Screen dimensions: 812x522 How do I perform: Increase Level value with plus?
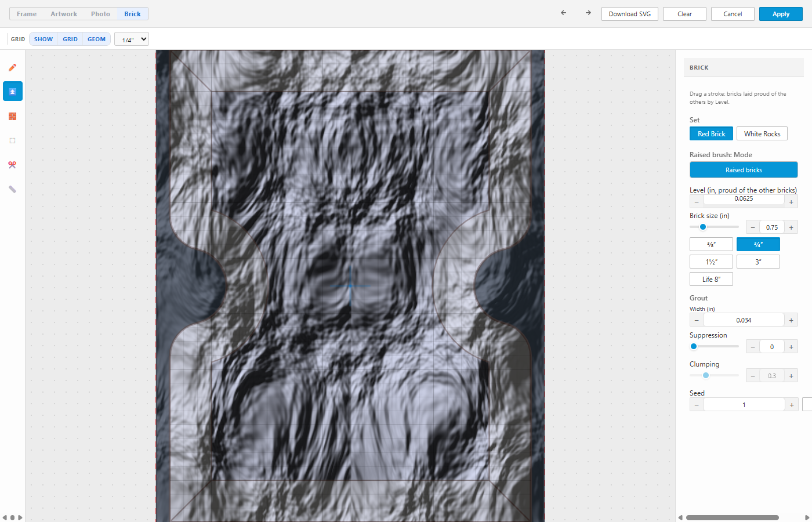coord(791,201)
